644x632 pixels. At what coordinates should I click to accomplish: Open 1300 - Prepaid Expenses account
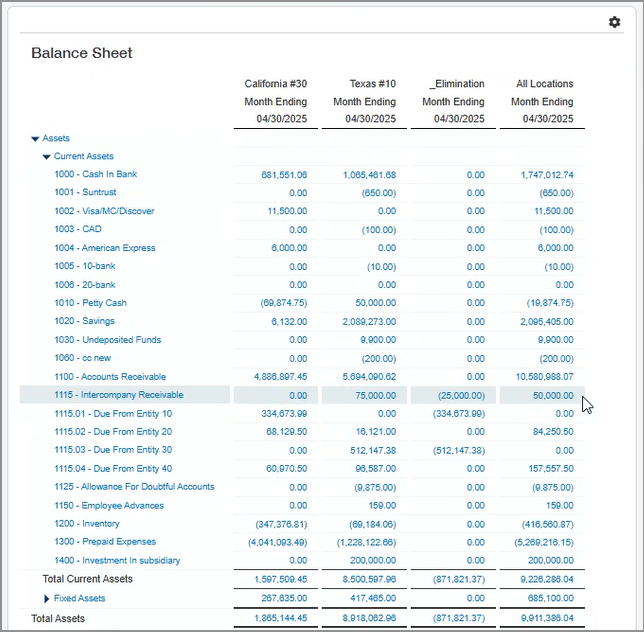coord(105,542)
